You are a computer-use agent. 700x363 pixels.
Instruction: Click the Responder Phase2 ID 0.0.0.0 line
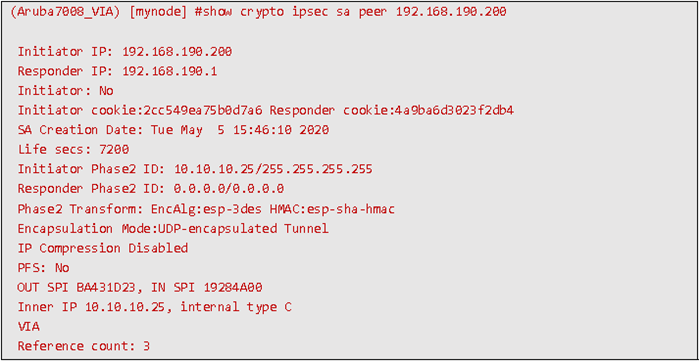click(151, 188)
